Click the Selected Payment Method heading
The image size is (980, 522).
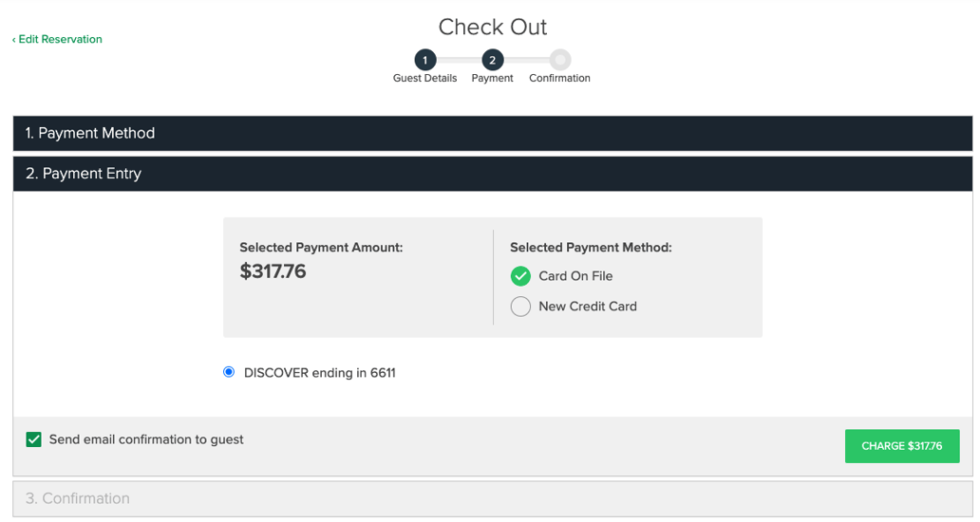591,248
